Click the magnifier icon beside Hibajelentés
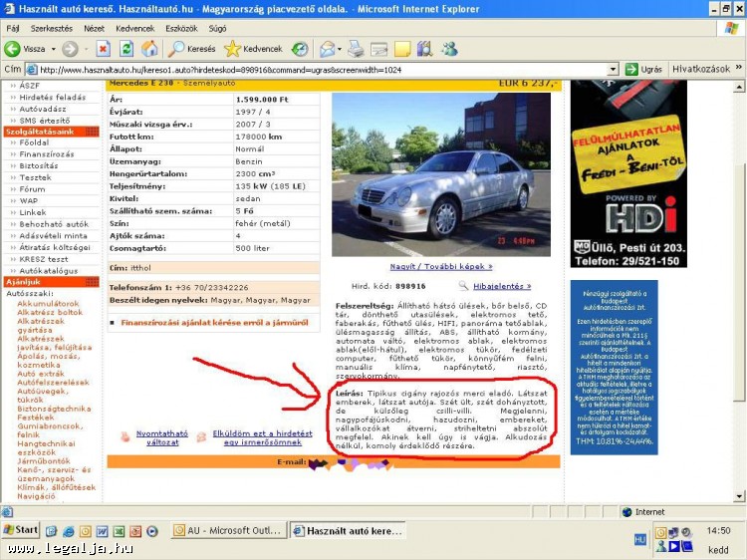 (463, 285)
